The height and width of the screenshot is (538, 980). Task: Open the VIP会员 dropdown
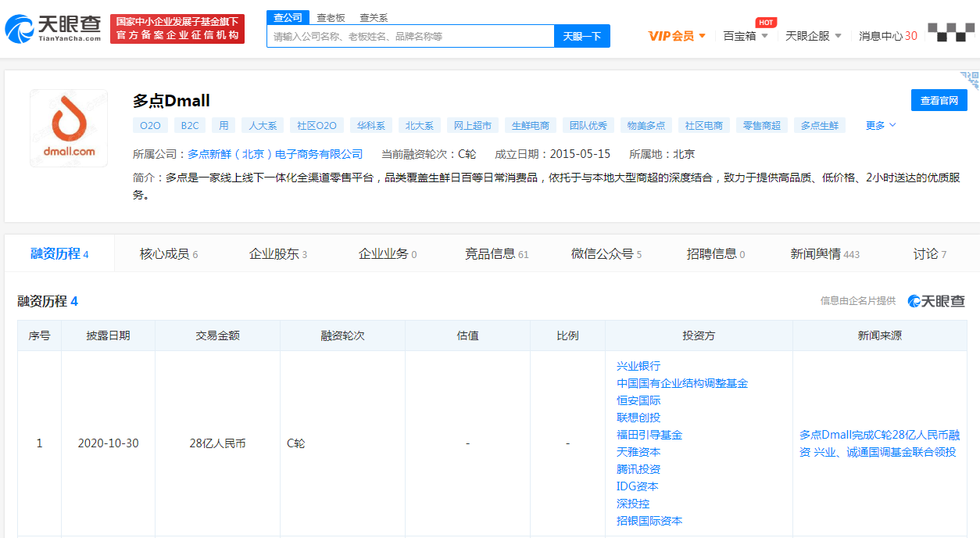677,36
